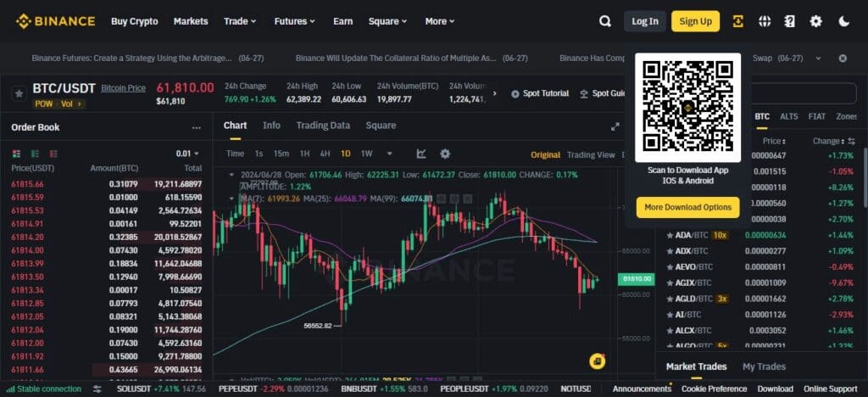
Task: Collapse the OHLC legend row arrow
Action: click(231, 175)
